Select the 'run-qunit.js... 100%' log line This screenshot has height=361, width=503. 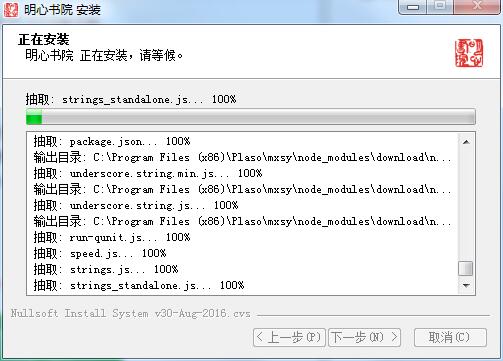(112, 237)
